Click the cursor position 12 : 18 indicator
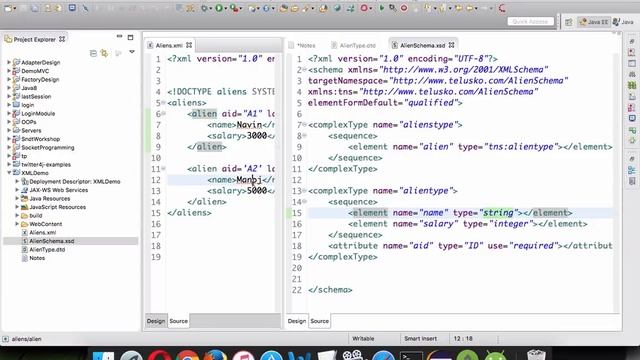Image resolution: width=640 pixels, height=360 pixels. [463, 339]
